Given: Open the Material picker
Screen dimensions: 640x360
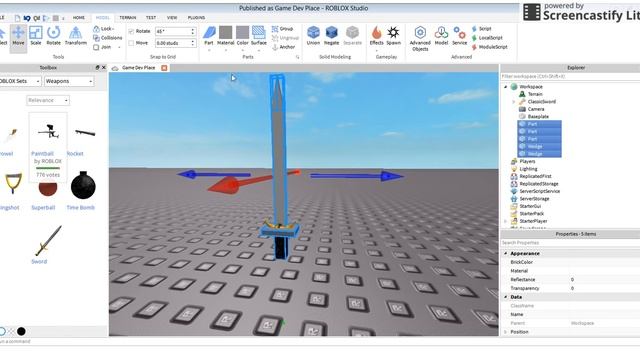Looking at the screenshot, I should [x=225, y=36].
